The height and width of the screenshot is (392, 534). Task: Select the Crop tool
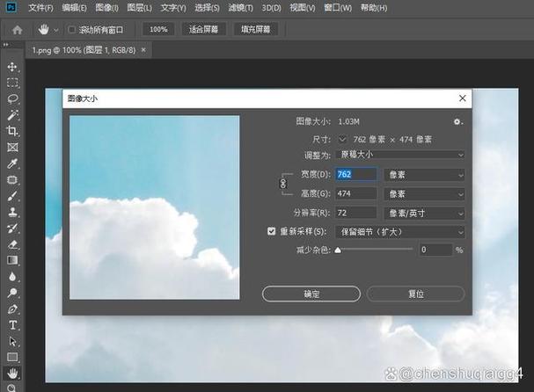pos(12,131)
